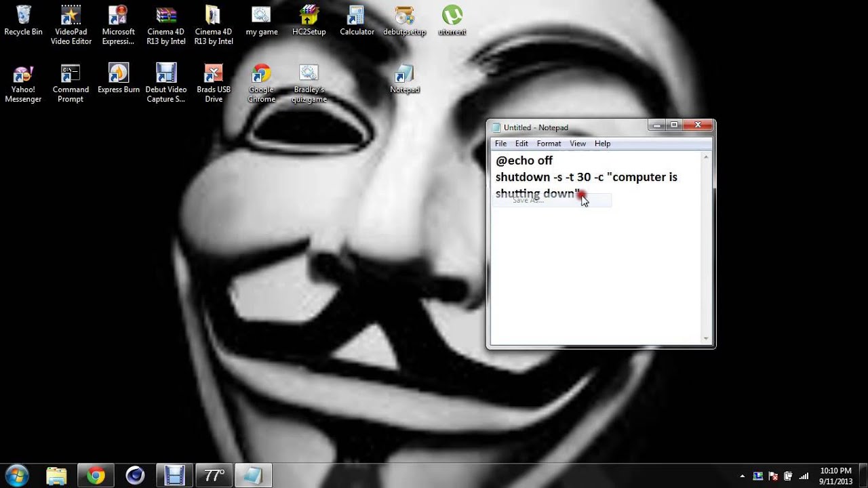
Task: Select the Cinema 4D R13 zipped folder icon
Action: 214,25
